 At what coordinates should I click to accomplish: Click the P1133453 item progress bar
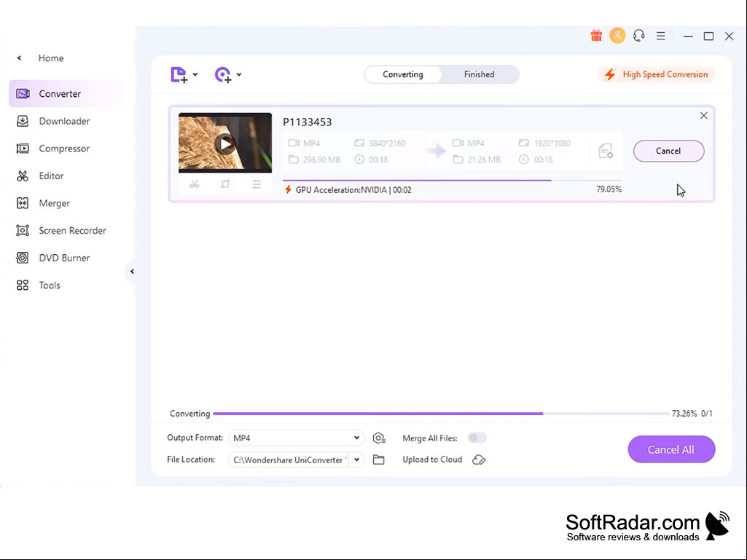click(452, 181)
